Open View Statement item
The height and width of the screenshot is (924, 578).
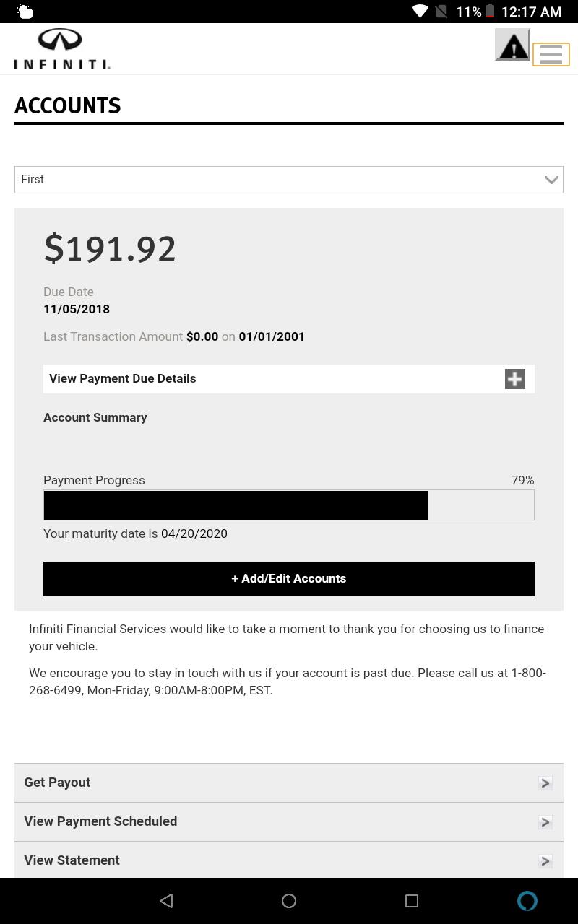[289, 860]
